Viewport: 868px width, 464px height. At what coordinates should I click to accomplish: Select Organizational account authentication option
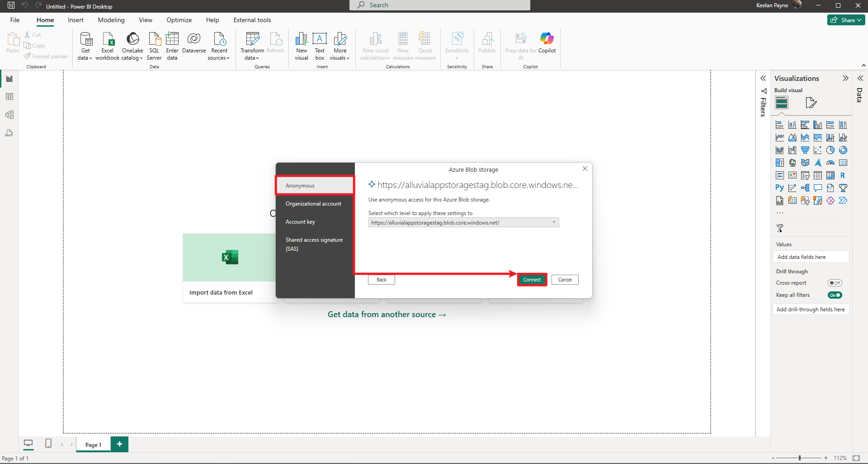click(313, 204)
